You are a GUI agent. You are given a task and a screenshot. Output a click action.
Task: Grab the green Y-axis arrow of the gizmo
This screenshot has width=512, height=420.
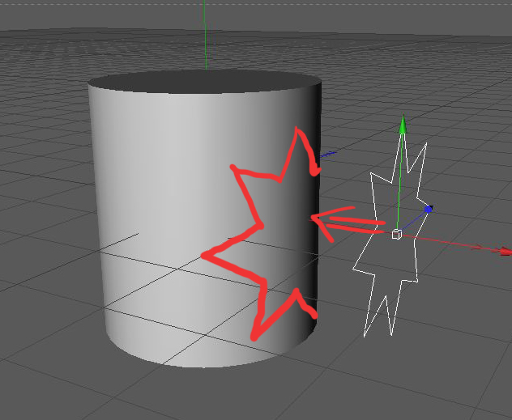pyautogui.click(x=403, y=125)
